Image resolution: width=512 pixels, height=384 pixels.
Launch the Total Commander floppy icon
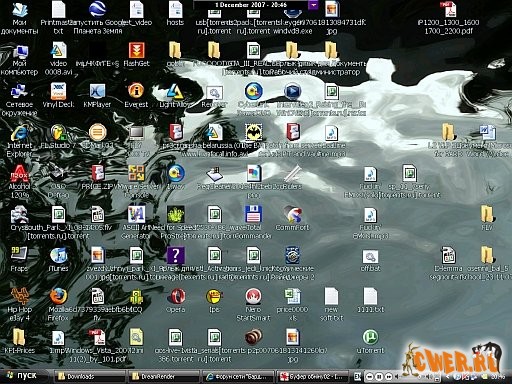click(x=253, y=222)
